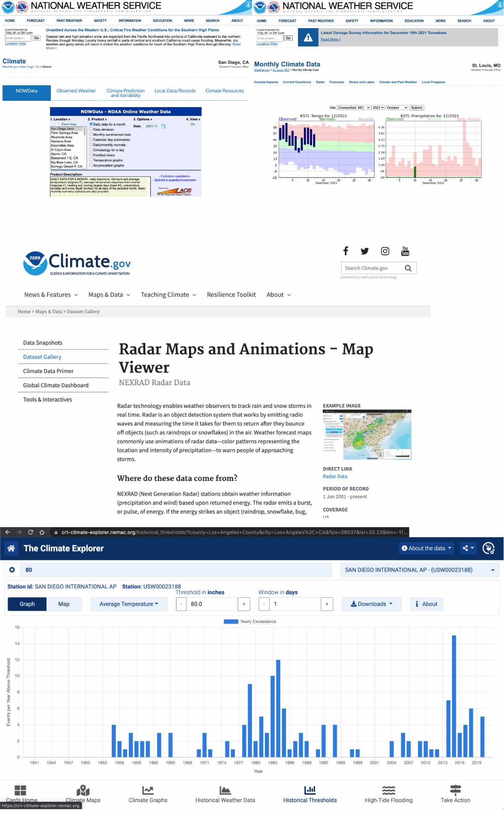Click the browser forward arrow
The height and width of the screenshot is (814, 504).
[19, 532]
